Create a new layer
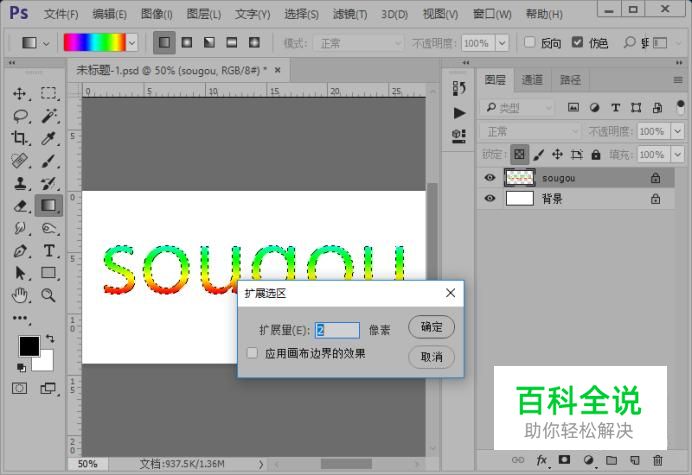 [635, 460]
